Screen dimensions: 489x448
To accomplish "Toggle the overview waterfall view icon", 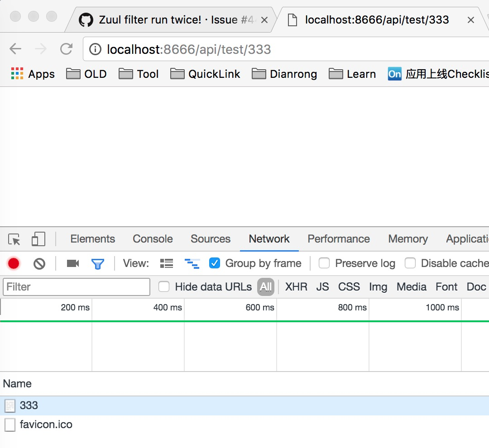I will [x=192, y=263].
